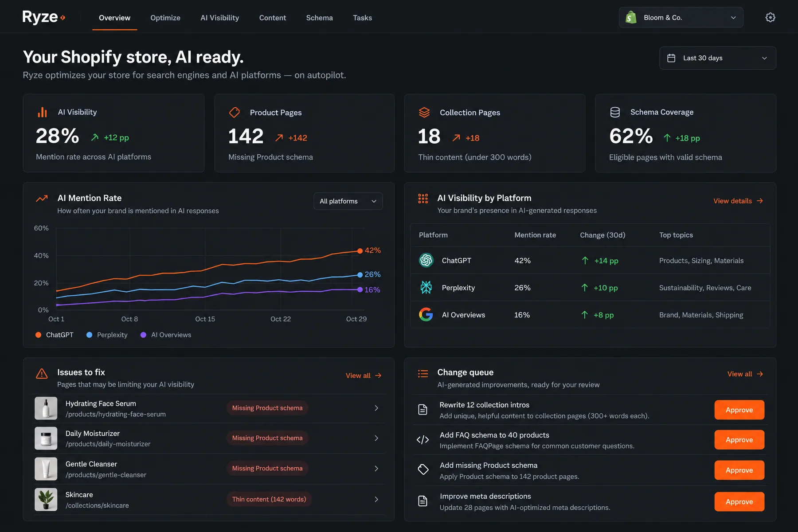Toggle AI Overviews series in the chart legend
The image size is (798, 532).
[166, 335]
